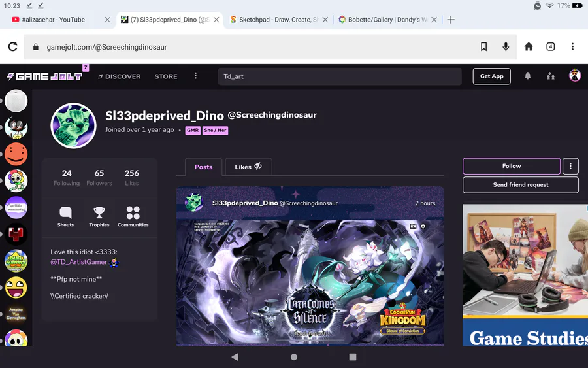Send friend request
The width and height of the screenshot is (588, 368).
pos(521,184)
